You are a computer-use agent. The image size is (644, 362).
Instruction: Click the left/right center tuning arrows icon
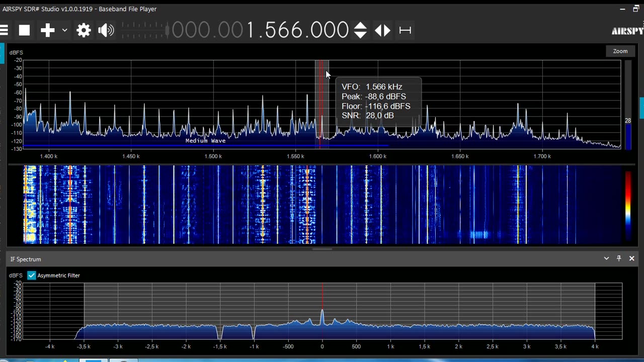[382, 30]
